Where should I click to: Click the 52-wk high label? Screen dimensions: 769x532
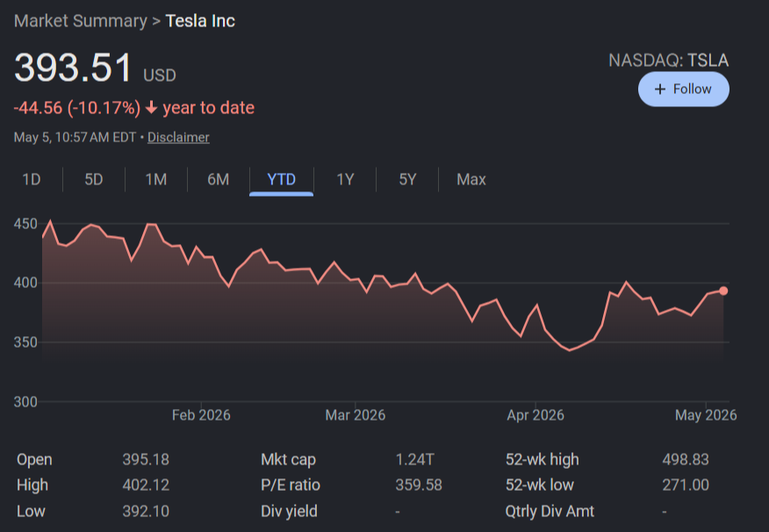543,459
